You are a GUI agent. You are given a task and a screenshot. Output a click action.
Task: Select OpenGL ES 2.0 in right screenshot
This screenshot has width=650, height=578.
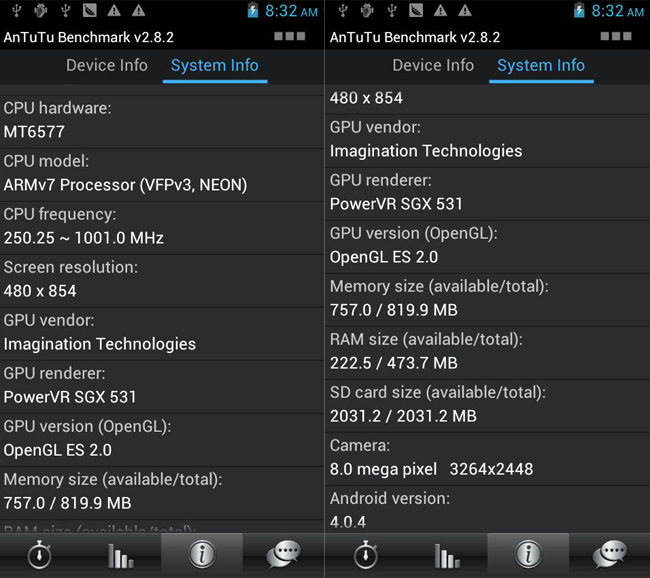(384, 257)
